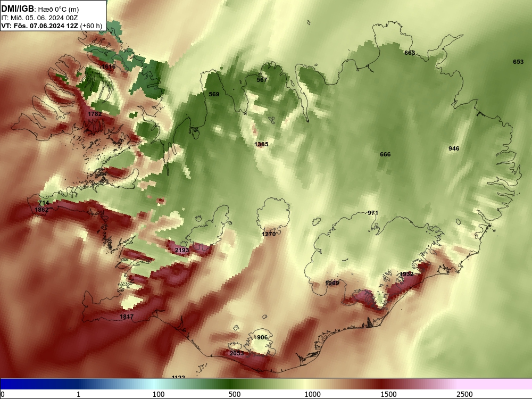Click the map value 666

click(x=385, y=154)
